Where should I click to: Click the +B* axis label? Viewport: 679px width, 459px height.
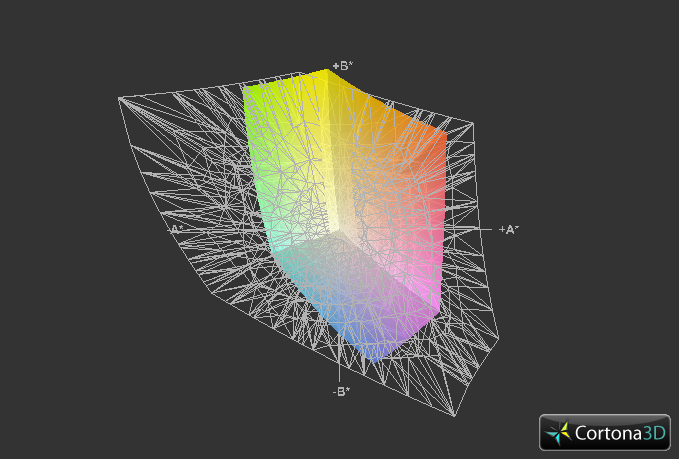click(x=343, y=66)
